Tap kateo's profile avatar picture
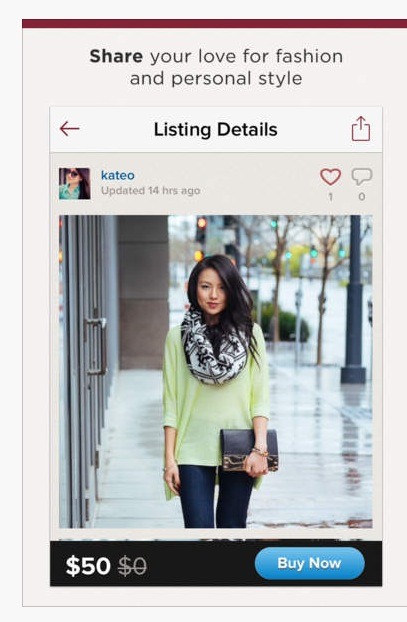The height and width of the screenshot is (622, 407). 75,183
